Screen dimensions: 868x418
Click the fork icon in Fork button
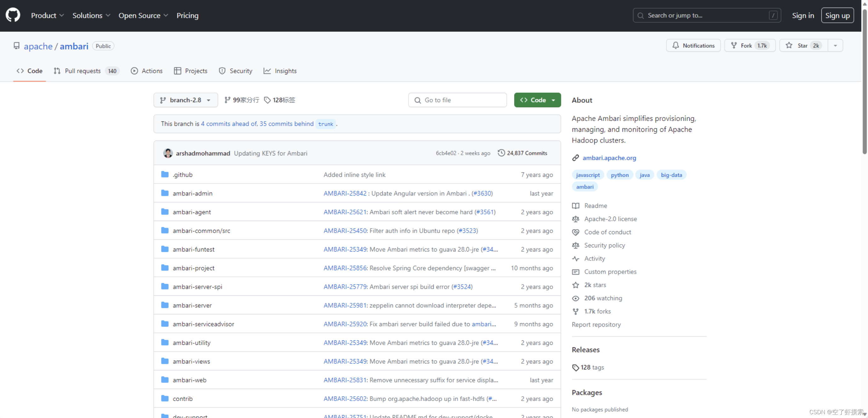click(x=734, y=45)
